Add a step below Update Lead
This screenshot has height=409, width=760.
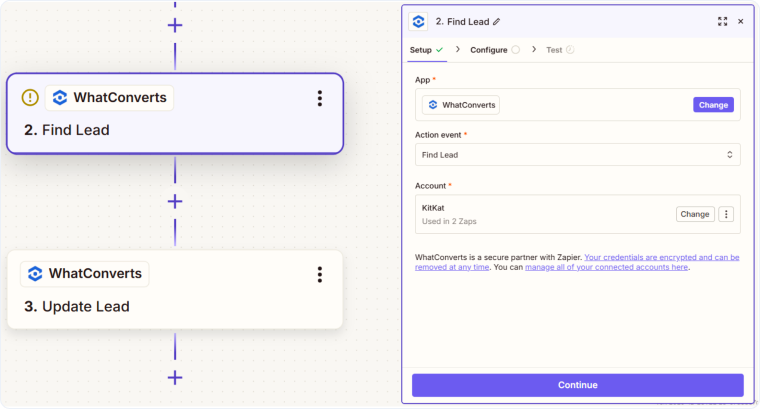(175, 377)
